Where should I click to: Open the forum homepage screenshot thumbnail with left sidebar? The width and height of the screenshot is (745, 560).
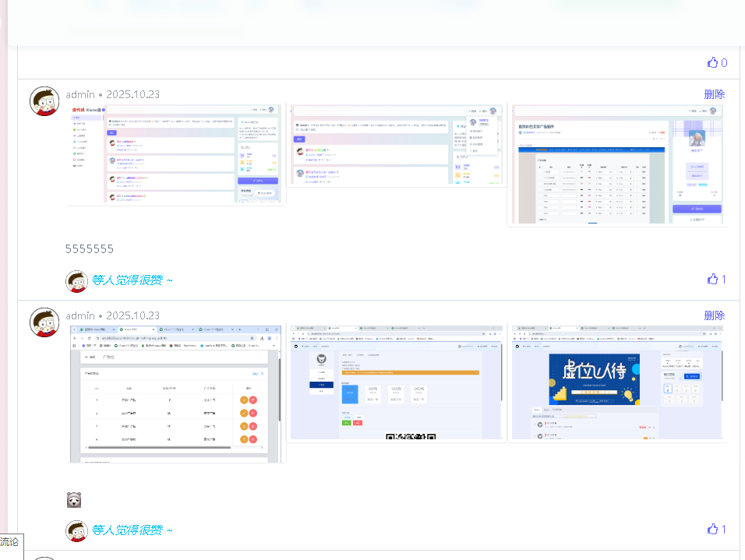(x=175, y=154)
